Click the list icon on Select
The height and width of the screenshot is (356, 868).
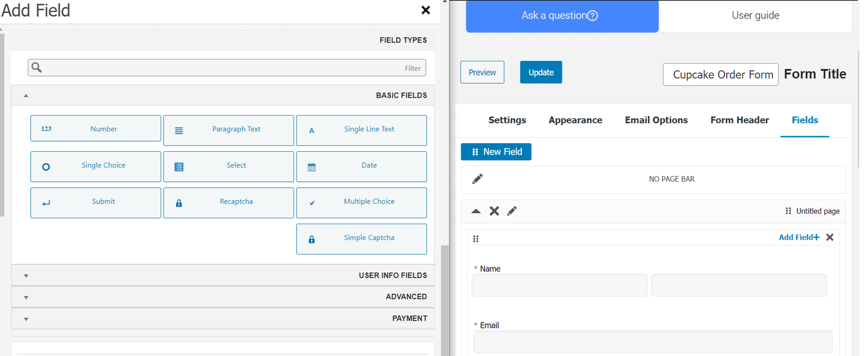click(x=179, y=167)
